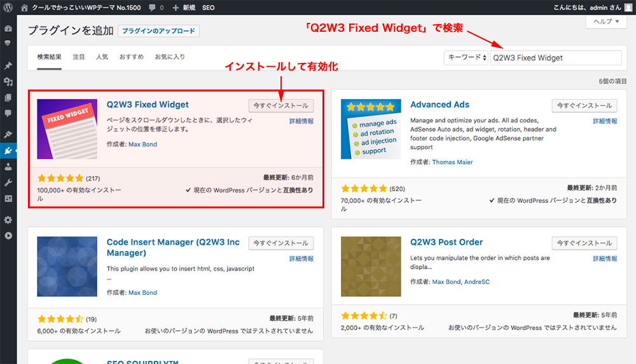This screenshot has height=364, width=636.
Task: Open Max Bond, AndreSC author link
Action: pyautogui.click(x=460, y=281)
